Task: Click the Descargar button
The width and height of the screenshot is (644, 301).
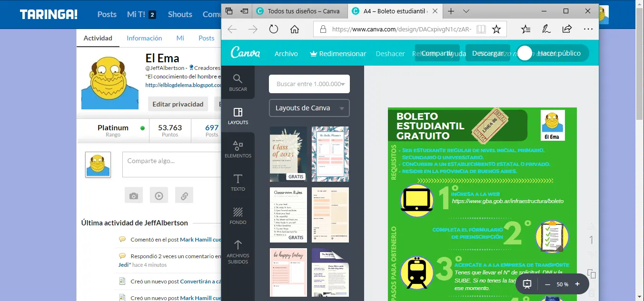Action: 488,53
